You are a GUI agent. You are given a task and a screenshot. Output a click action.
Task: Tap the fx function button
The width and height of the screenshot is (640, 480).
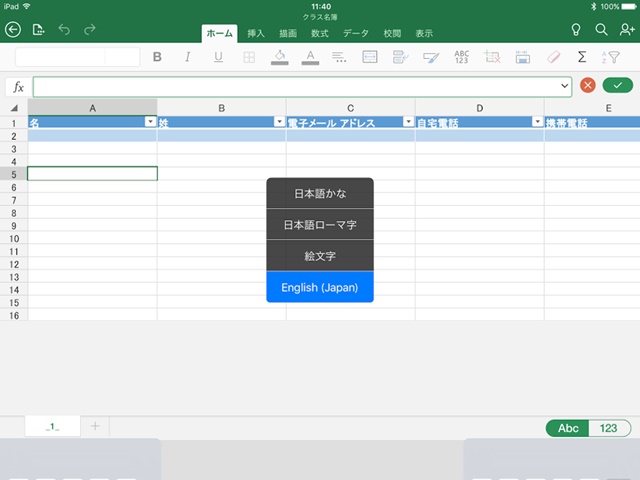click(x=18, y=87)
